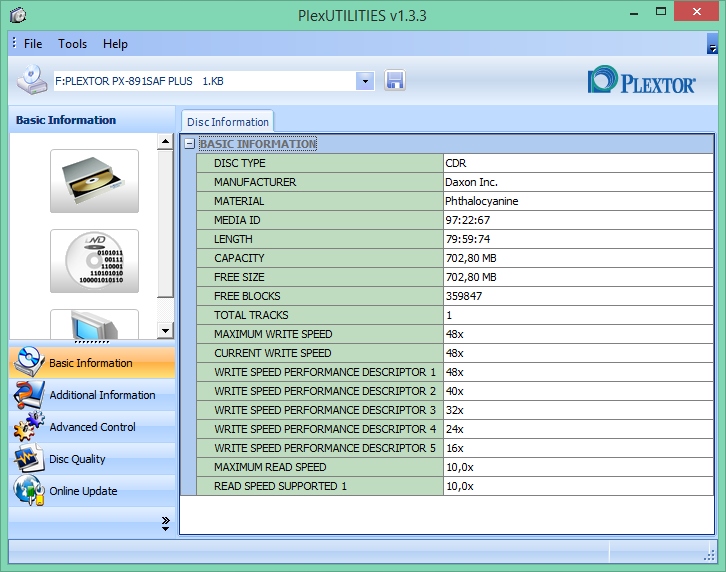Click the save disc info floppy icon
The image size is (726, 572).
pyautogui.click(x=394, y=81)
